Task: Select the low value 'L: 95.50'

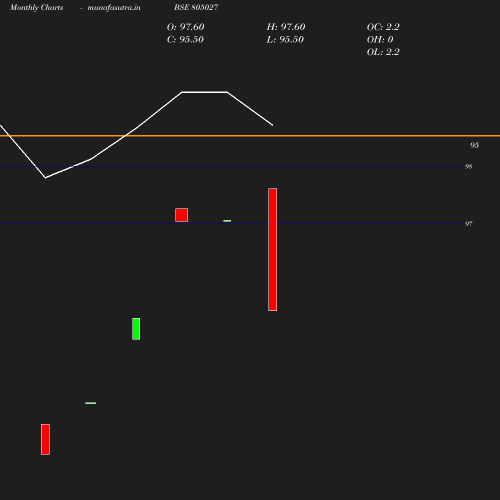Action: (285, 39)
